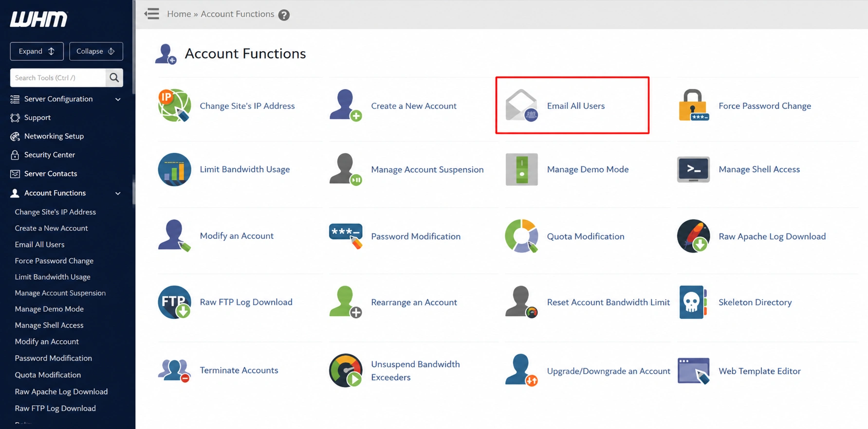
Task: Select Password Modification in sidebar
Action: 54,358
